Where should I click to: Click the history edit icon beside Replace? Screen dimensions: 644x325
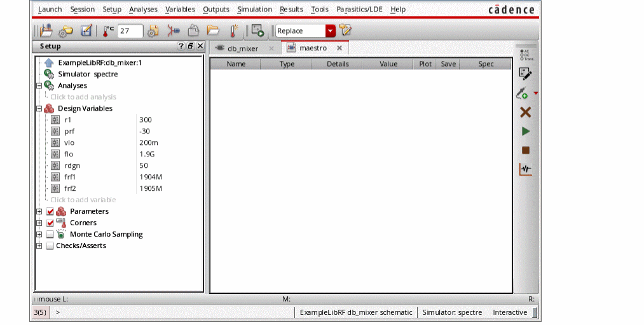coord(345,30)
